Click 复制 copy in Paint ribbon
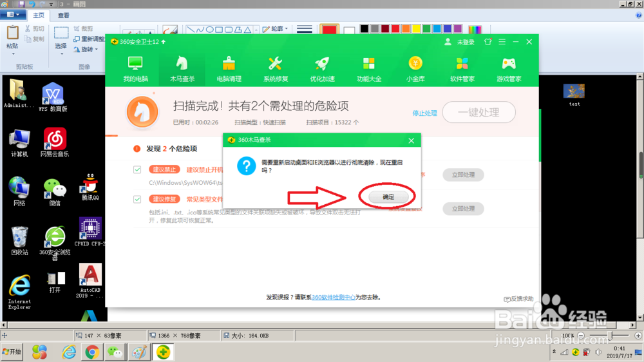Viewport: 644px width, 362px height. [x=35, y=39]
